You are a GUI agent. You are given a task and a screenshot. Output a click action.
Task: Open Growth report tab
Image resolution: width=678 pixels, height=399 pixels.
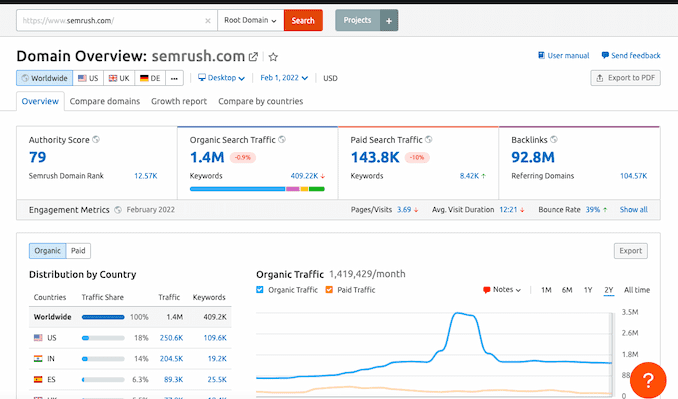coord(179,101)
